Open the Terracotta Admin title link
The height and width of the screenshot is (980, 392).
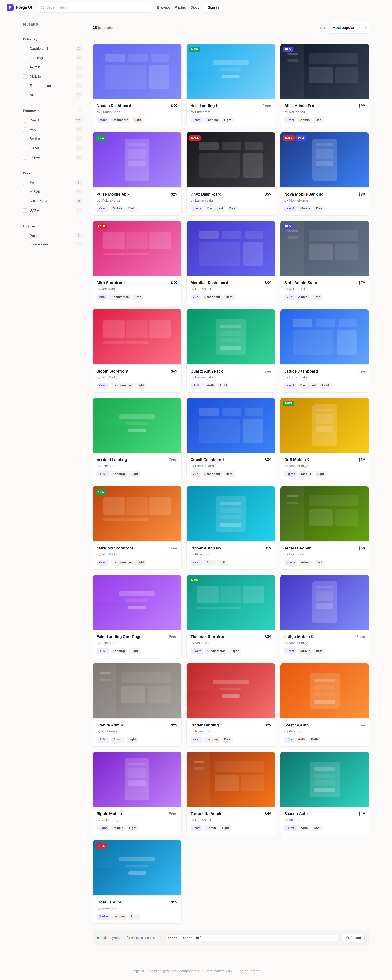206,814
